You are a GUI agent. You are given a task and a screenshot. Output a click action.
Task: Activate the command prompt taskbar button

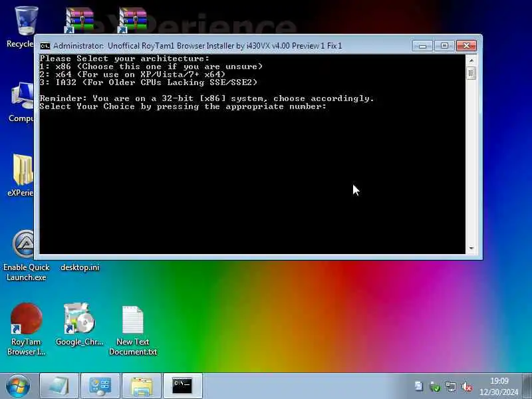click(182, 386)
